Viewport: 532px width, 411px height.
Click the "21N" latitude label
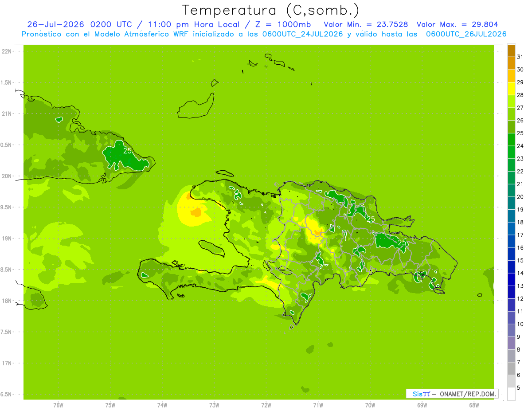6,114
